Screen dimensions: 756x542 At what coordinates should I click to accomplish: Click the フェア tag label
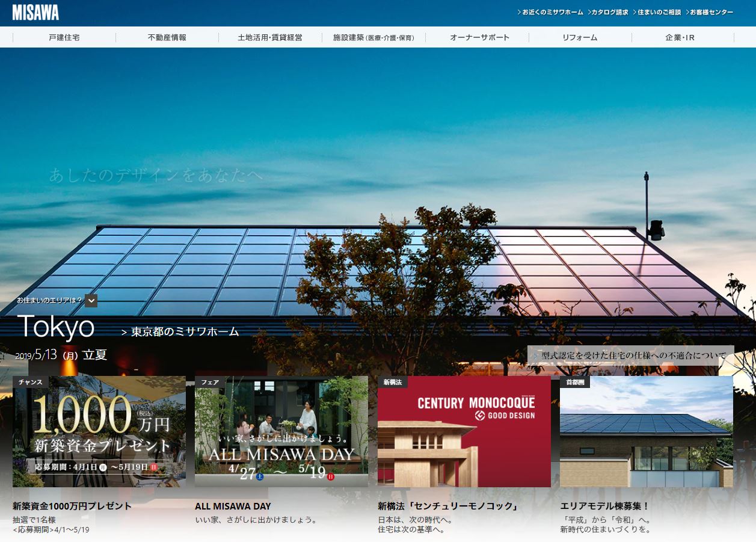pos(210,382)
